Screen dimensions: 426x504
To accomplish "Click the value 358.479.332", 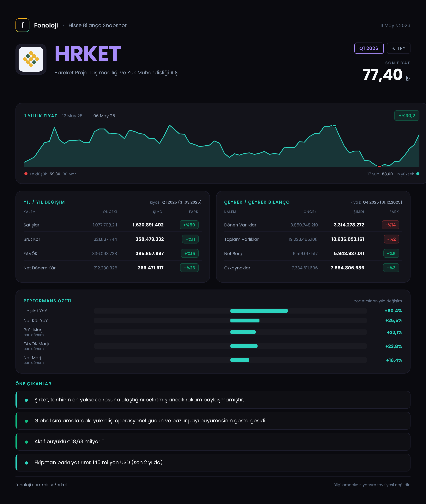I will (149, 239).
